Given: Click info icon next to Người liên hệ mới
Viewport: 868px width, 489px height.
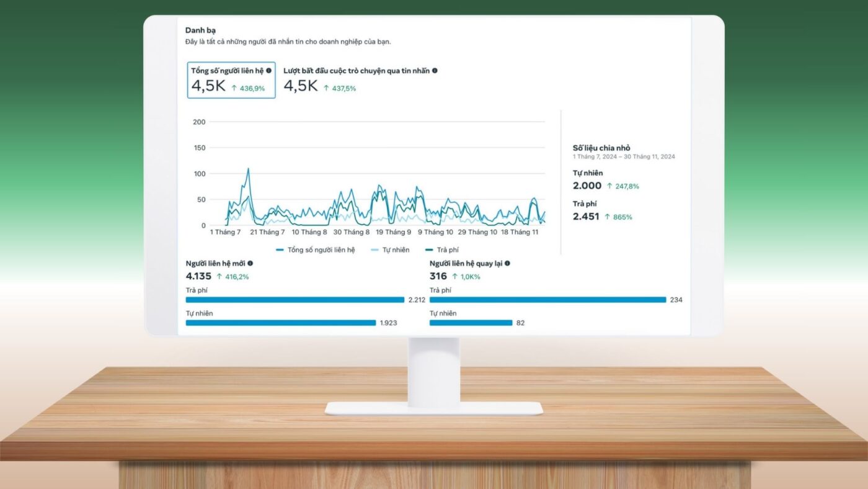Looking at the screenshot, I should pyautogui.click(x=250, y=263).
